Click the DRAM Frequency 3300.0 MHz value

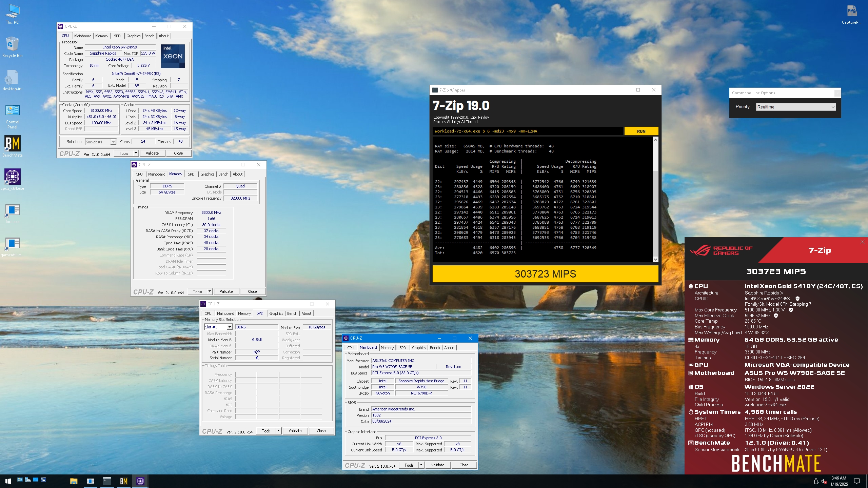pos(211,212)
